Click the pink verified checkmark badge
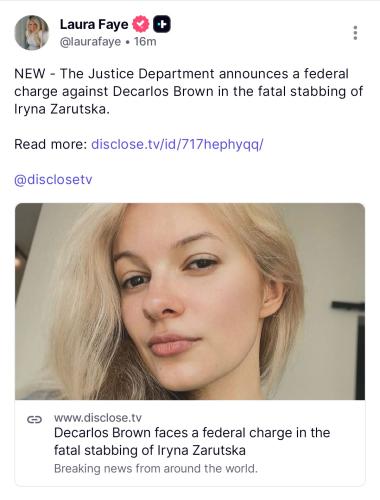380x500 pixels. coord(141,24)
